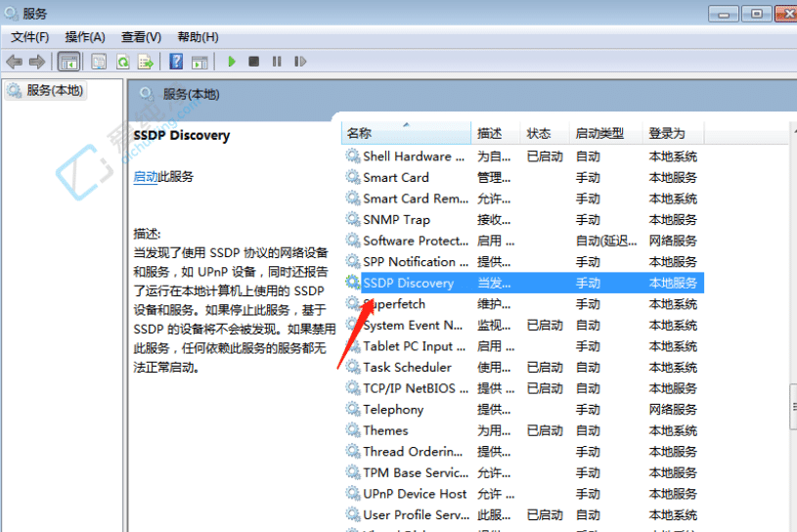
Task: Sort by the 登录为 column header
Action: [x=673, y=133]
